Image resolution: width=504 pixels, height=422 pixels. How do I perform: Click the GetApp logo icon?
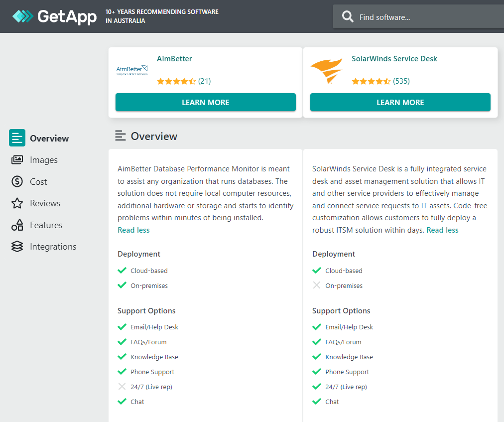[x=23, y=16]
